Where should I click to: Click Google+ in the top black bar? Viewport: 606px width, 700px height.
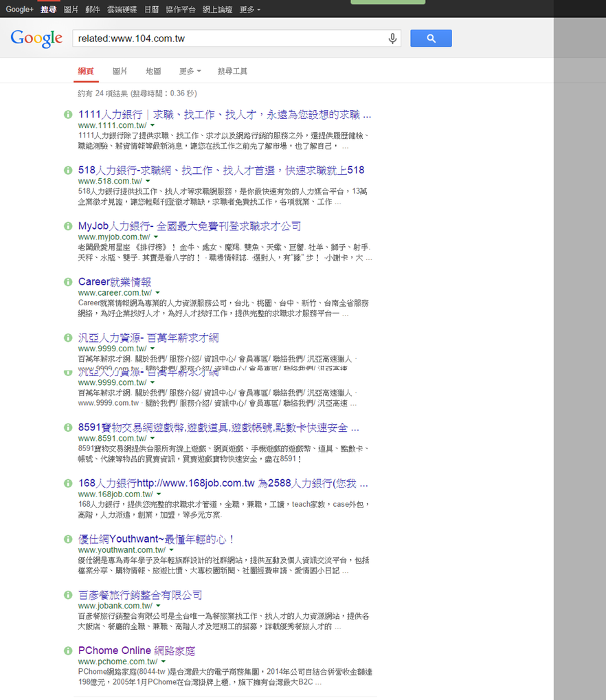[x=20, y=10]
